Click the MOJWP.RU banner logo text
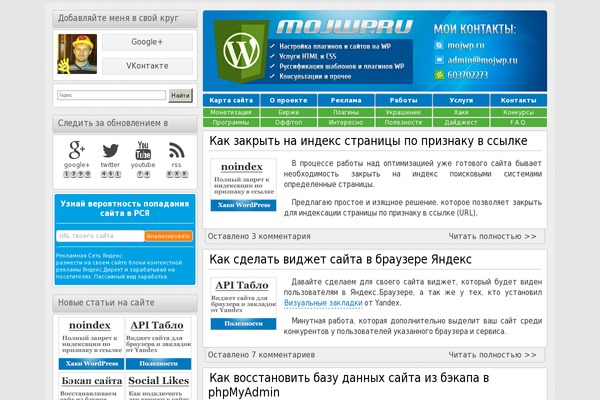Viewport: 600px width, 400px height. (x=344, y=27)
